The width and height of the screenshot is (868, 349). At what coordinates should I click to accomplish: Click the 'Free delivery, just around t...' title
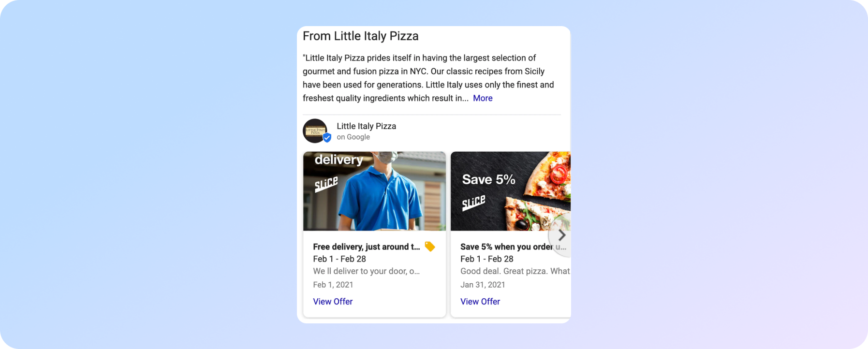[367, 247]
